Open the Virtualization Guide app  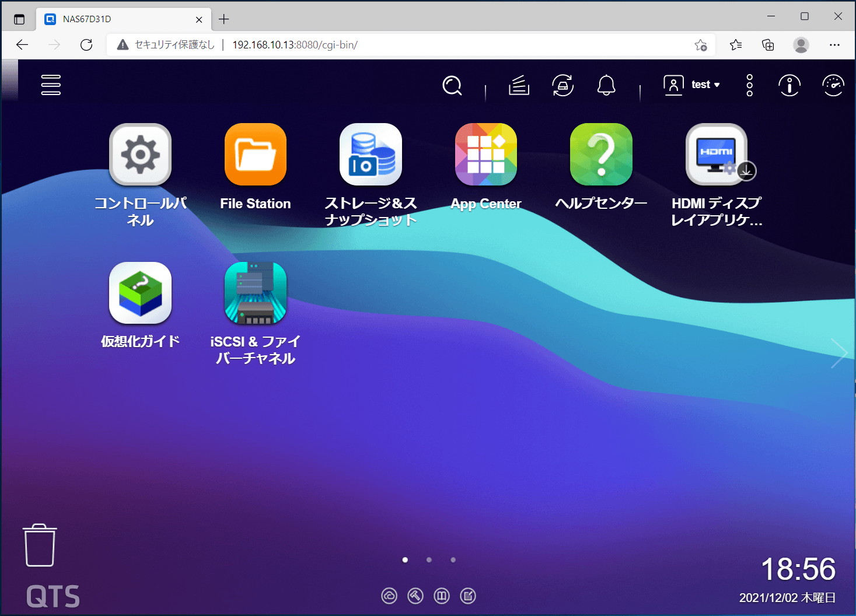140,293
